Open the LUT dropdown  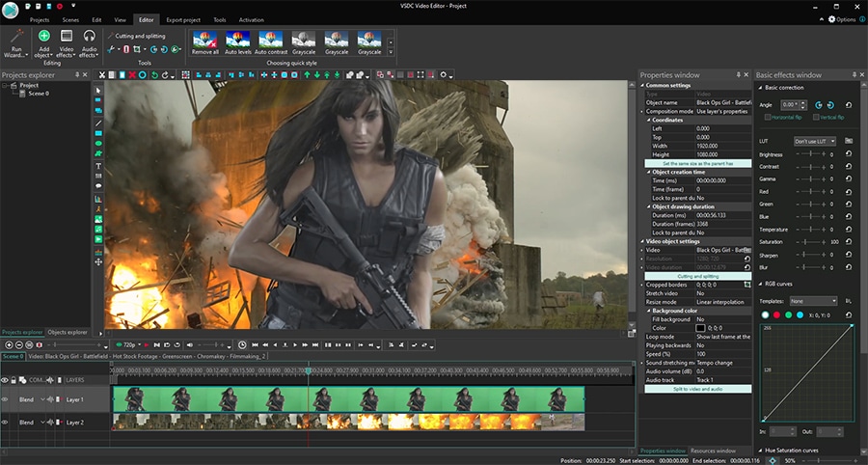click(815, 141)
